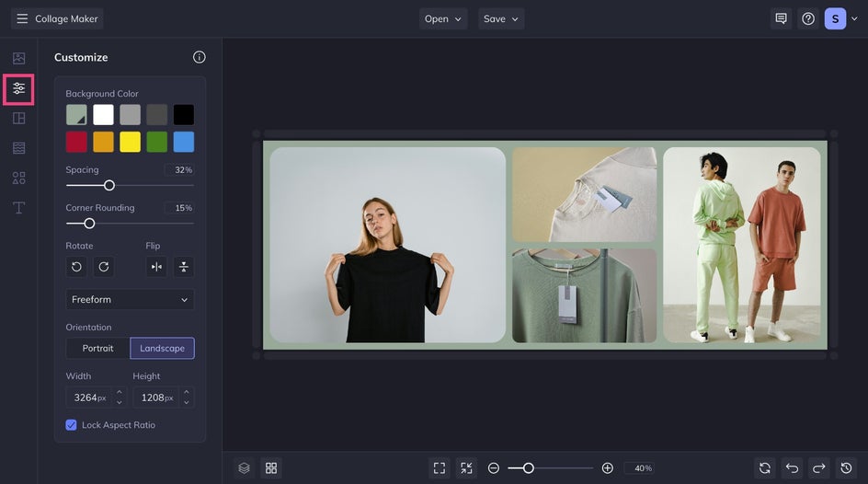
Task: Open the Layers panel icon
Action: tap(245, 468)
